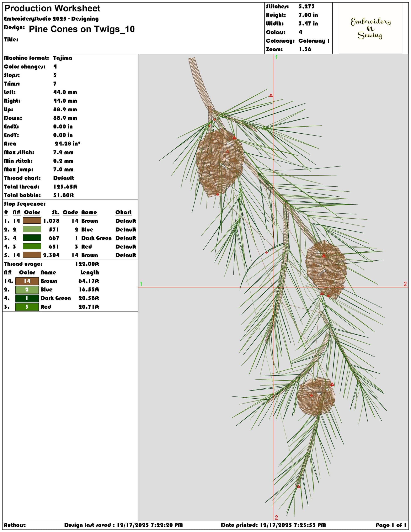Click the Code column header
411x532 pixels.
70,212
